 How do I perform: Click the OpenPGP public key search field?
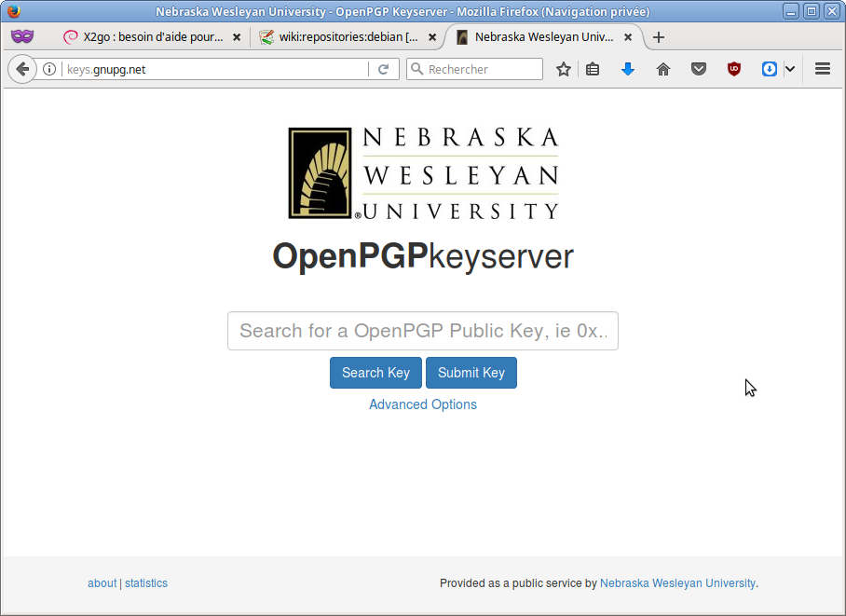tap(423, 331)
